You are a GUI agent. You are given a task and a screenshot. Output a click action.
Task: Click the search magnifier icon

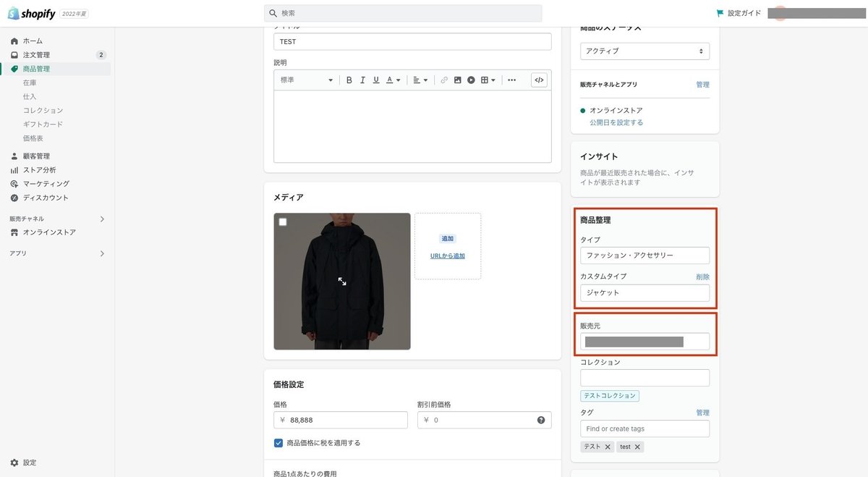tap(273, 13)
